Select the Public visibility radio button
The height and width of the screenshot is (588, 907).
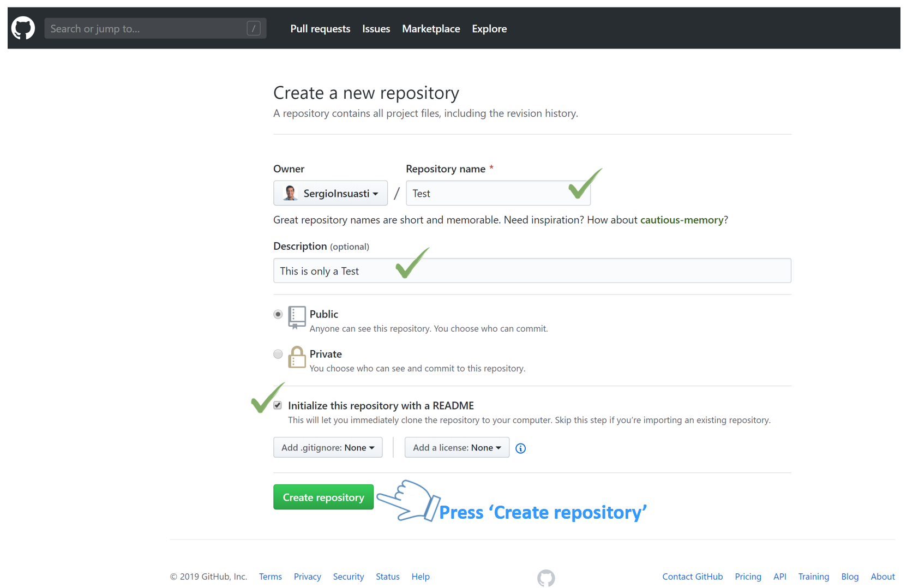[278, 314]
